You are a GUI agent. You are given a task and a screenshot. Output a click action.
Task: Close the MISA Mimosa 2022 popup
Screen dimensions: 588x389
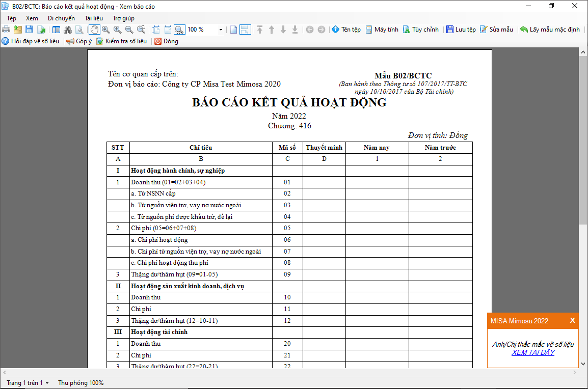[x=572, y=320]
